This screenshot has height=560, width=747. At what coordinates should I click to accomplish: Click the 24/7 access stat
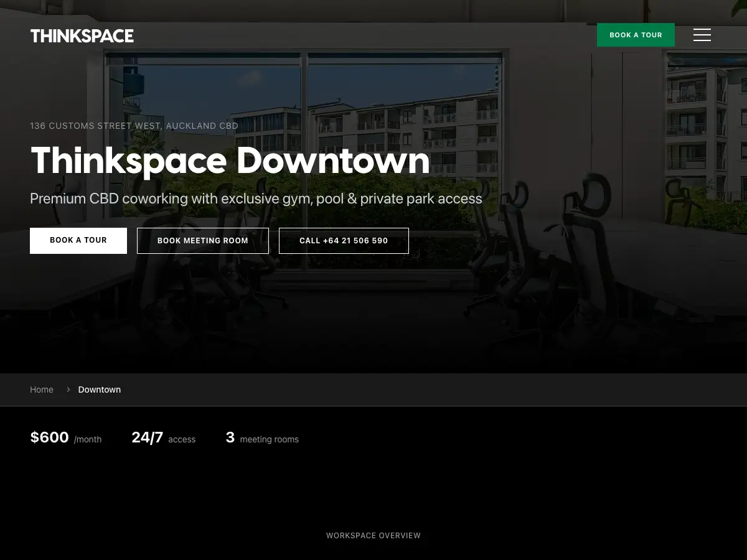click(x=164, y=438)
